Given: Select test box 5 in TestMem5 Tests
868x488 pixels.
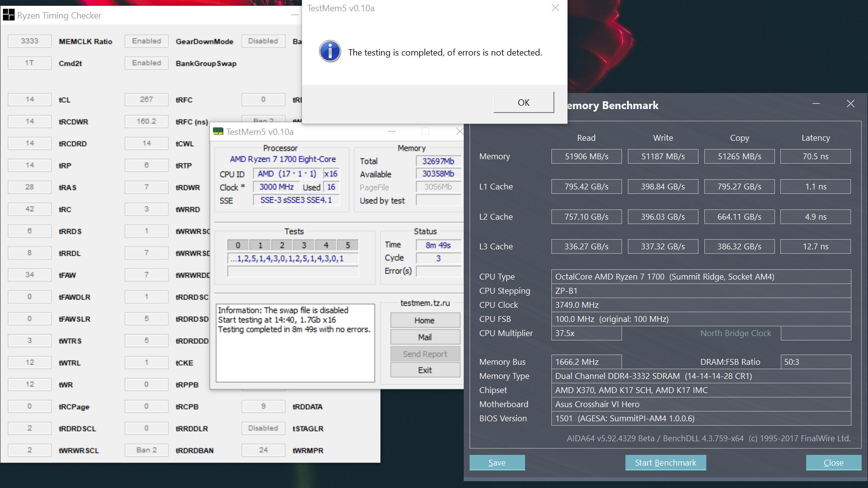Looking at the screenshot, I should pos(348,245).
